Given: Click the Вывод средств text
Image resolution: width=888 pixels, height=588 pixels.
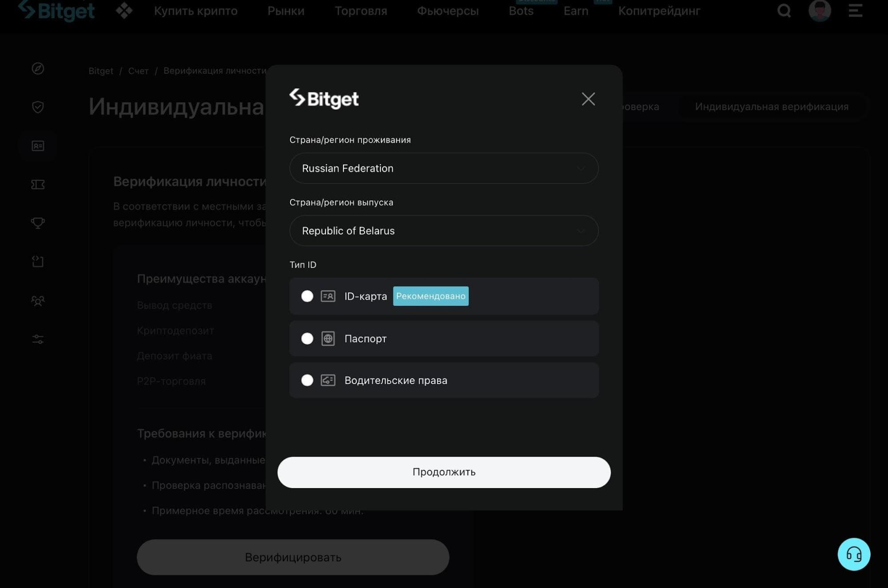Looking at the screenshot, I should [174, 305].
